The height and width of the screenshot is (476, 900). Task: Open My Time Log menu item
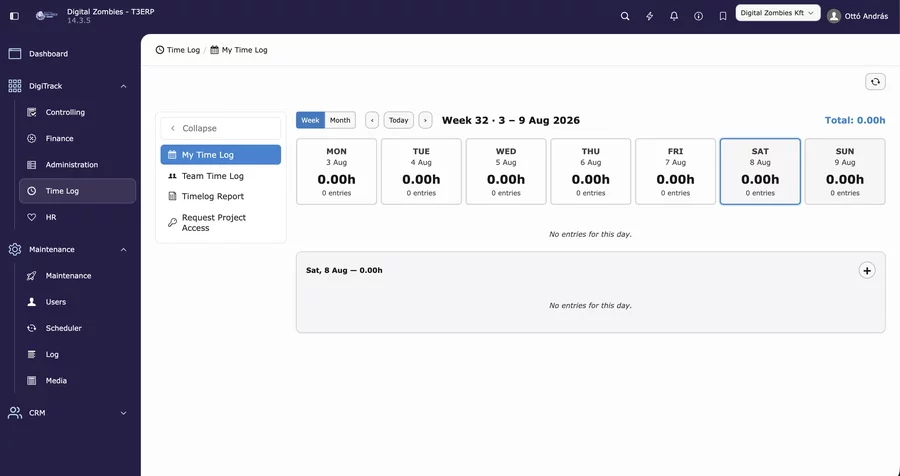[x=220, y=154]
